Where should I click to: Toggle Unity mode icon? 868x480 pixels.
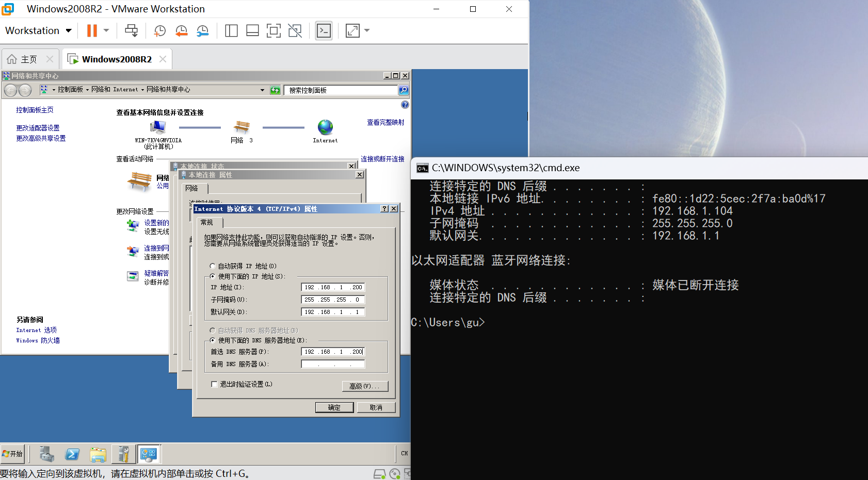click(295, 31)
